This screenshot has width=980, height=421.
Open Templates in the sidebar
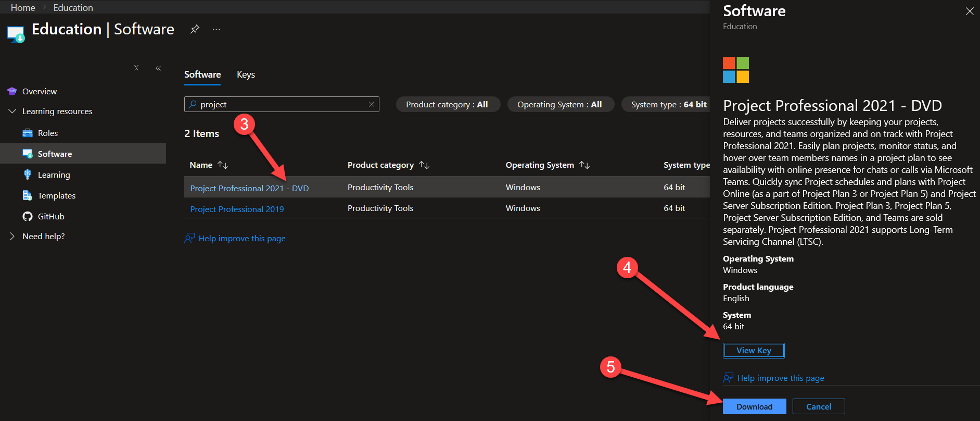coord(57,195)
